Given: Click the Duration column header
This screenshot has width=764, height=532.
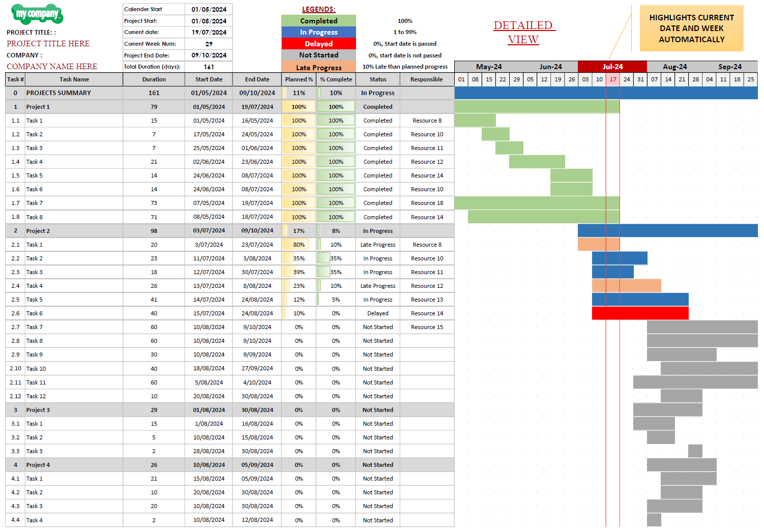Looking at the screenshot, I should 154,79.
